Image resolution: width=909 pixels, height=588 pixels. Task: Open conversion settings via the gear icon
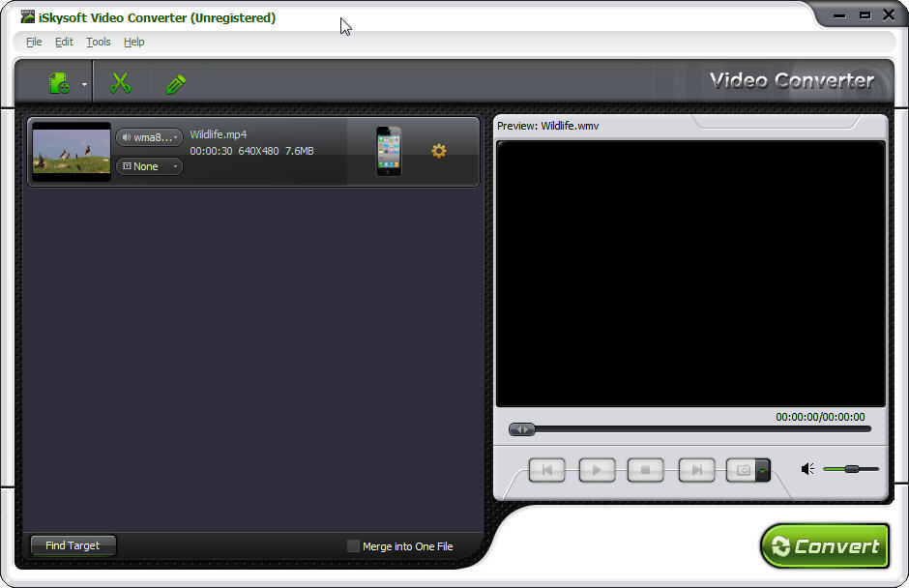click(439, 152)
